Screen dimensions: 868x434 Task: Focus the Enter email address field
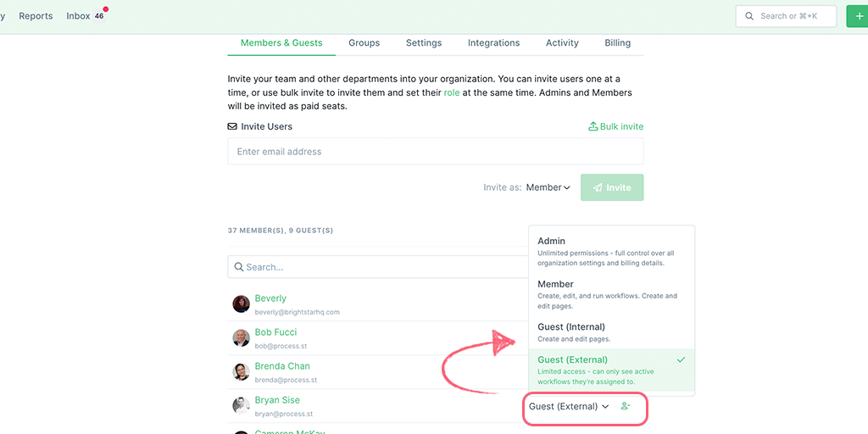tap(436, 152)
